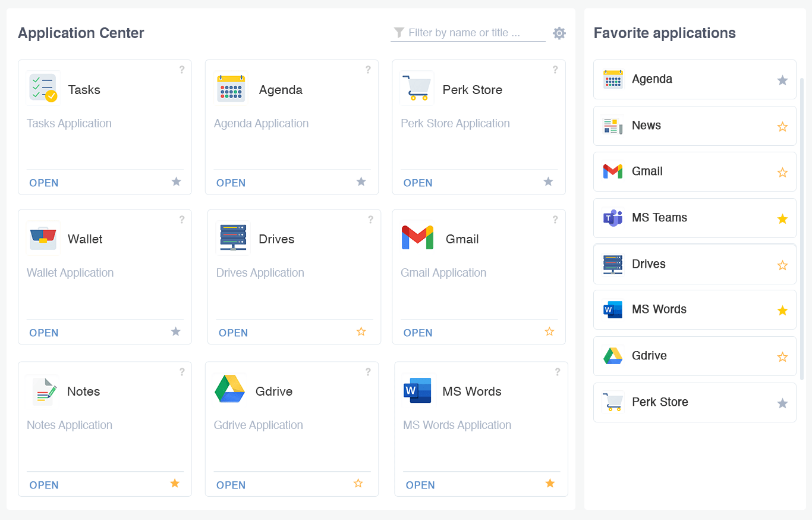Open the MS Words application
The height and width of the screenshot is (520, 812).
(420, 485)
